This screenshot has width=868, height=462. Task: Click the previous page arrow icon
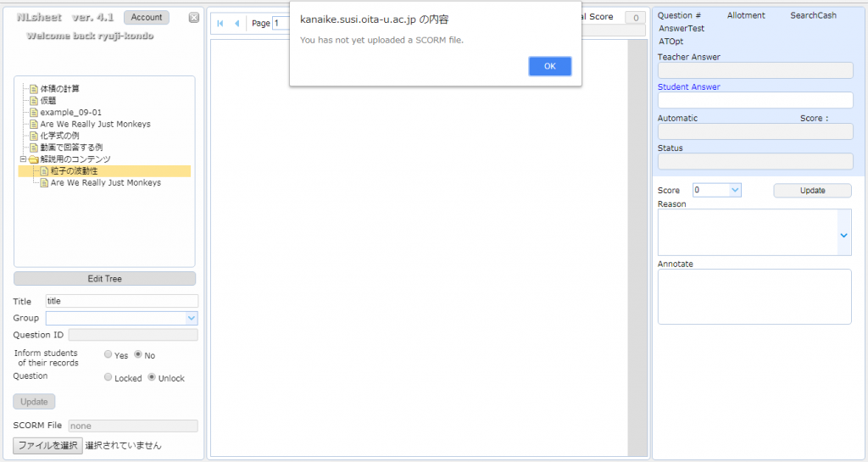point(236,23)
